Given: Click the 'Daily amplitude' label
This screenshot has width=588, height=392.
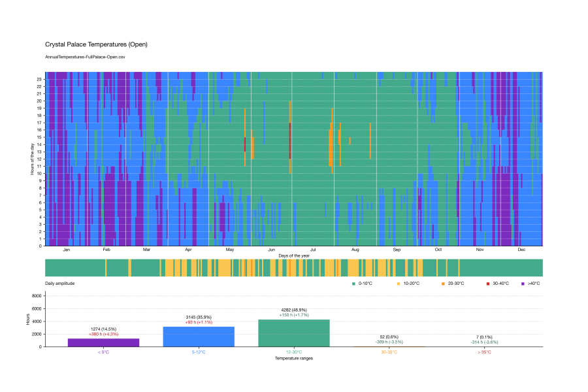Looking at the screenshot, I should (x=60, y=283).
